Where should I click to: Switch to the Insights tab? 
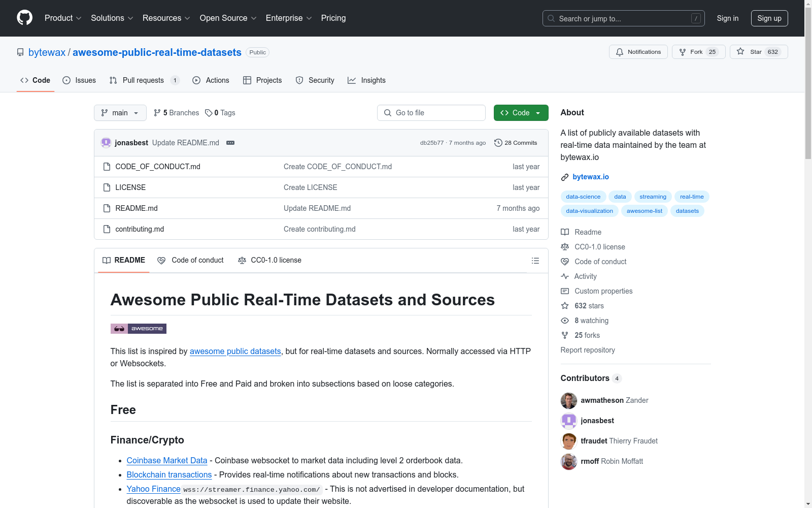[x=366, y=80]
